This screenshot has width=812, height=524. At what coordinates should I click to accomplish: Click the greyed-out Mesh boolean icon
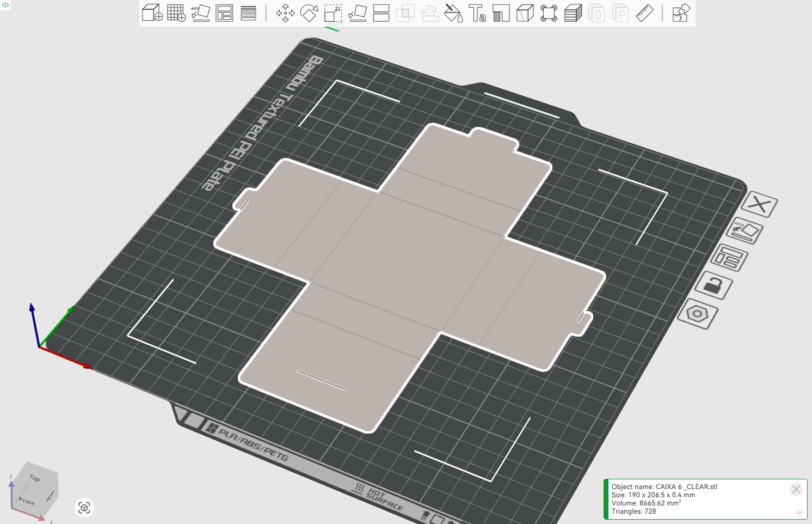[405, 13]
